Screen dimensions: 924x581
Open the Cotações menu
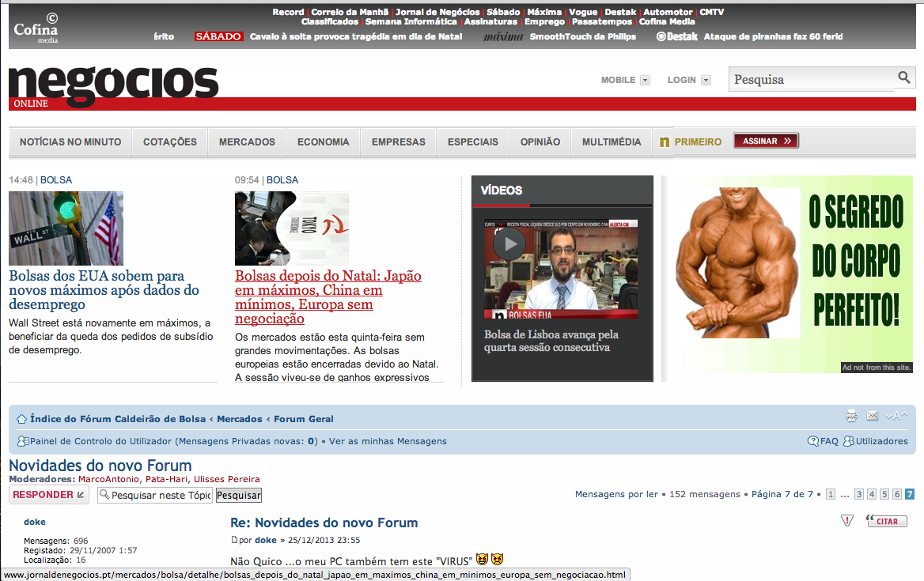tap(170, 141)
